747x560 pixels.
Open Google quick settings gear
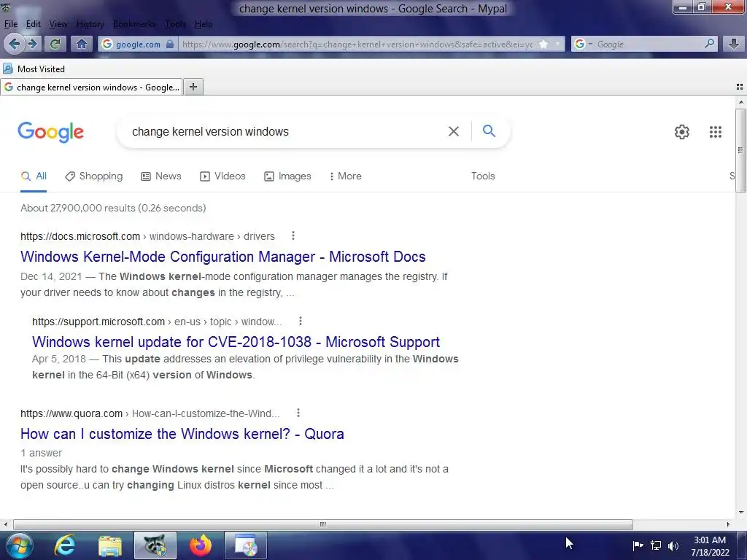tap(682, 132)
